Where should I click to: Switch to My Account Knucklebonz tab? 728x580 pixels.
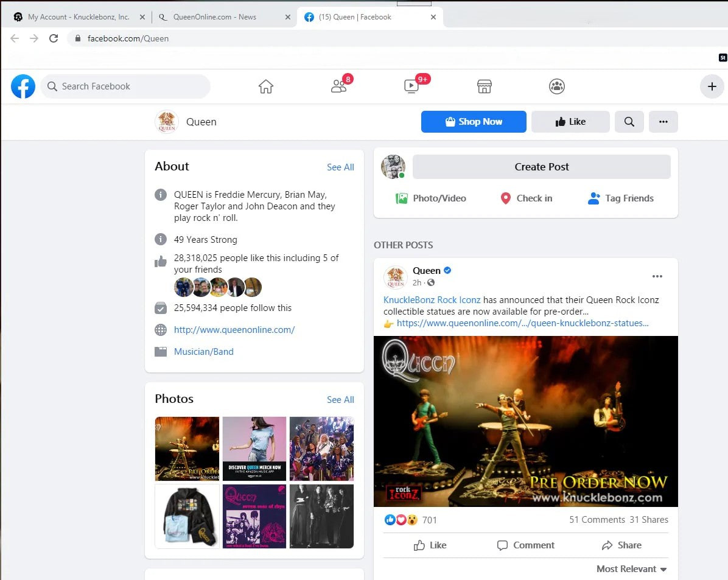coord(78,17)
